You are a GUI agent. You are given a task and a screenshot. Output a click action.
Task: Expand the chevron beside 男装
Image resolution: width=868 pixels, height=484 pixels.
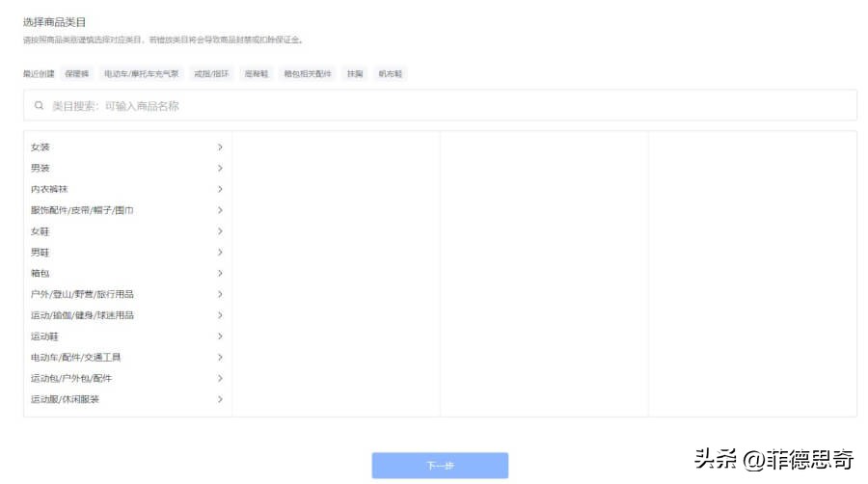pyautogui.click(x=220, y=168)
